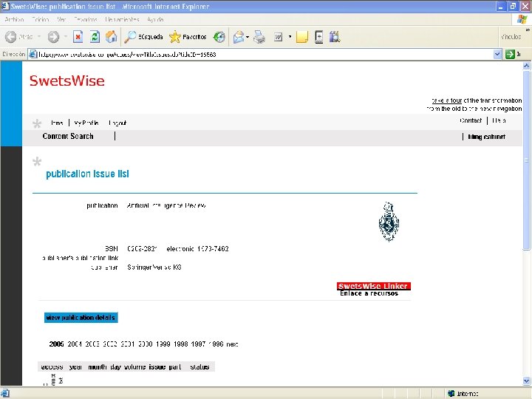Click the Internet zone globe in status bar
Image resolution: width=532 pixels, height=399 pixels.
pyautogui.click(x=451, y=394)
